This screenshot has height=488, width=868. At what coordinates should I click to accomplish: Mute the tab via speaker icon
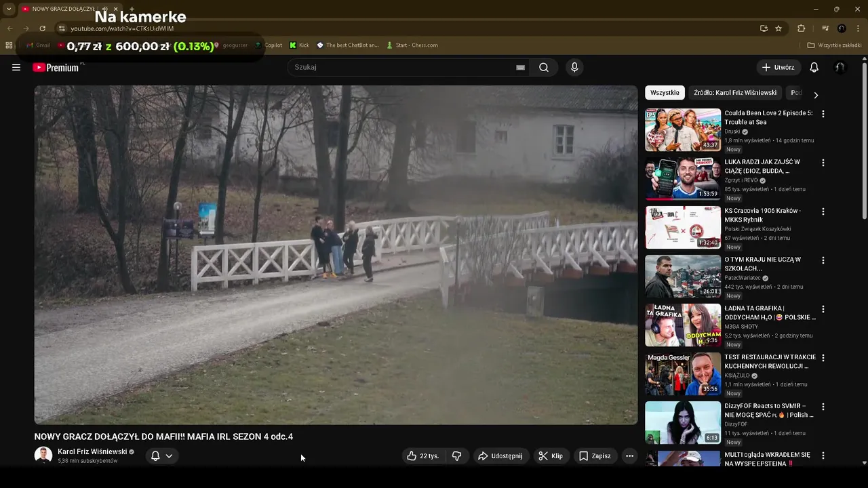pos(104,9)
